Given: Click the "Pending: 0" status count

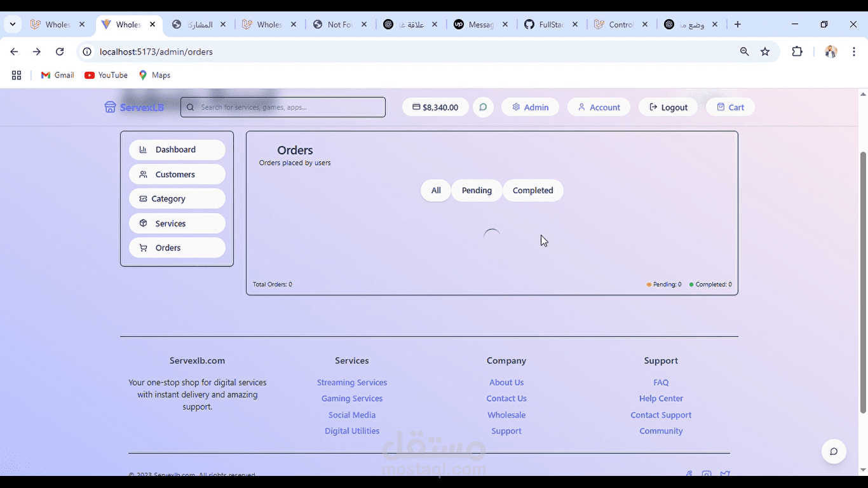Looking at the screenshot, I should pyautogui.click(x=664, y=285).
